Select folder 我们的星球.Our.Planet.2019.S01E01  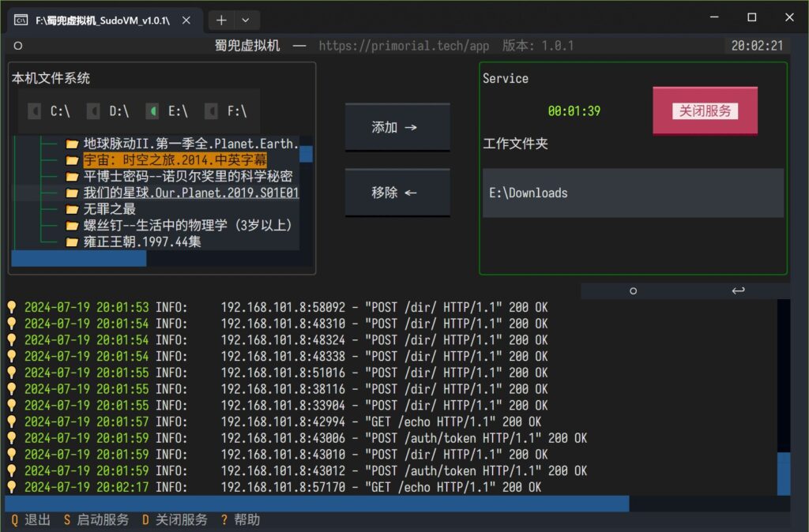click(191, 193)
